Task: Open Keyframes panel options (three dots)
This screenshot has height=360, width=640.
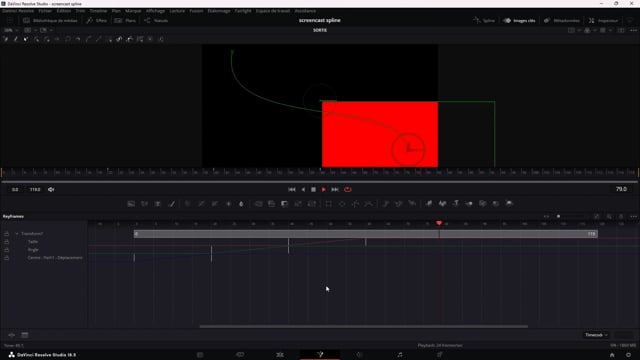Action: tap(633, 216)
